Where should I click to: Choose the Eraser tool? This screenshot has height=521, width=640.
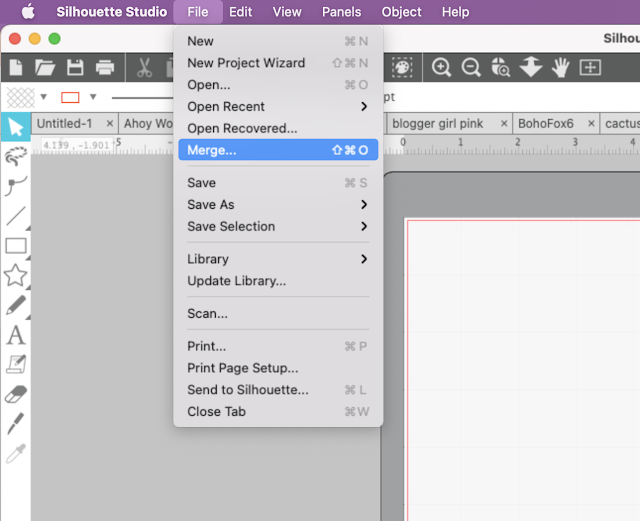[x=16, y=394]
